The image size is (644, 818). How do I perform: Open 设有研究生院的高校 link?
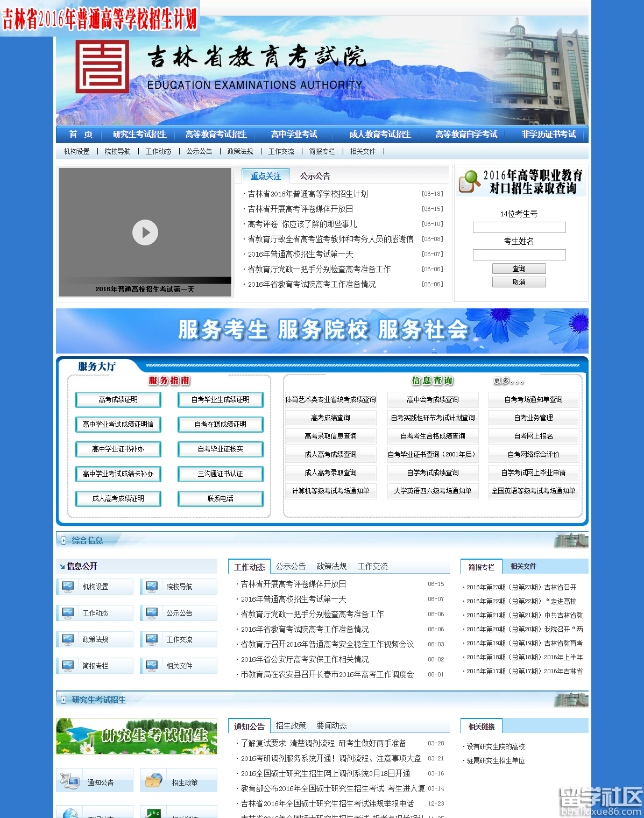click(x=496, y=746)
